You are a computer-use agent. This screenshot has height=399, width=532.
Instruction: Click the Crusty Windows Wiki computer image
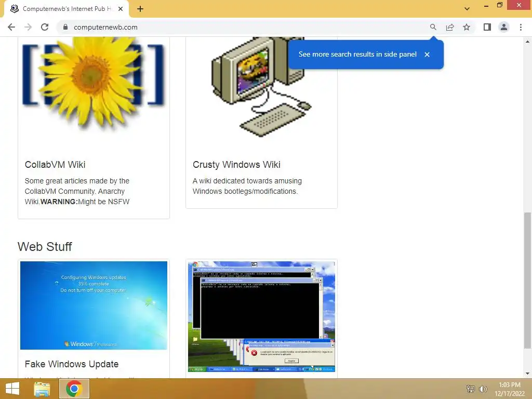[262, 87]
